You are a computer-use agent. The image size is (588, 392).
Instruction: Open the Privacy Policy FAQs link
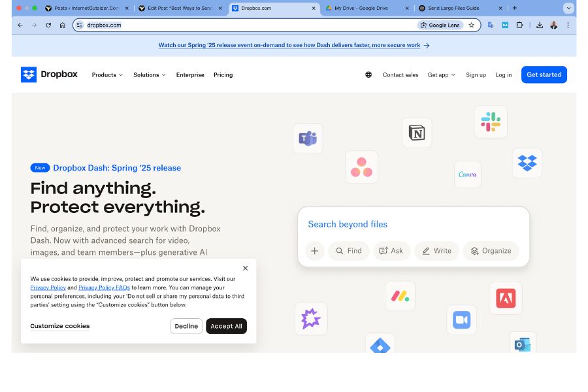tap(105, 287)
